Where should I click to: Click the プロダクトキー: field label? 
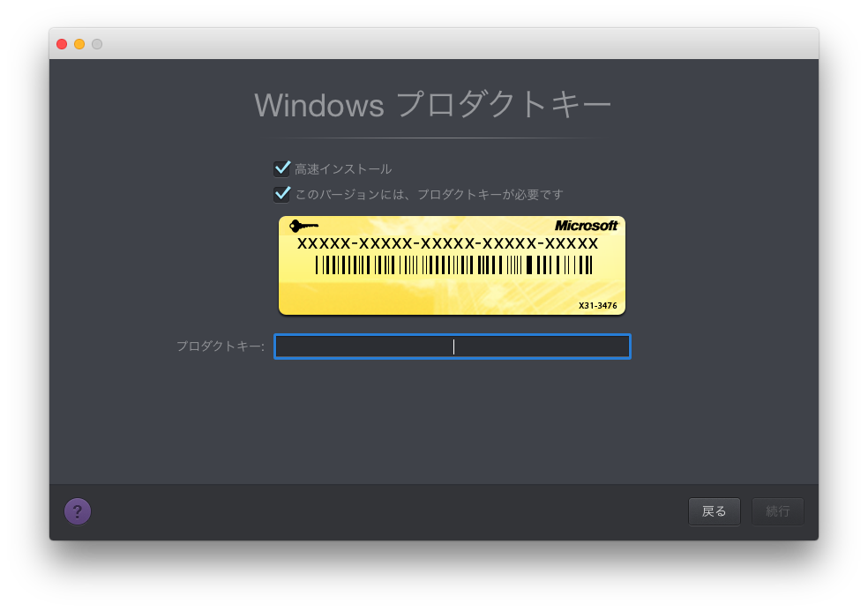click(x=221, y=346)
